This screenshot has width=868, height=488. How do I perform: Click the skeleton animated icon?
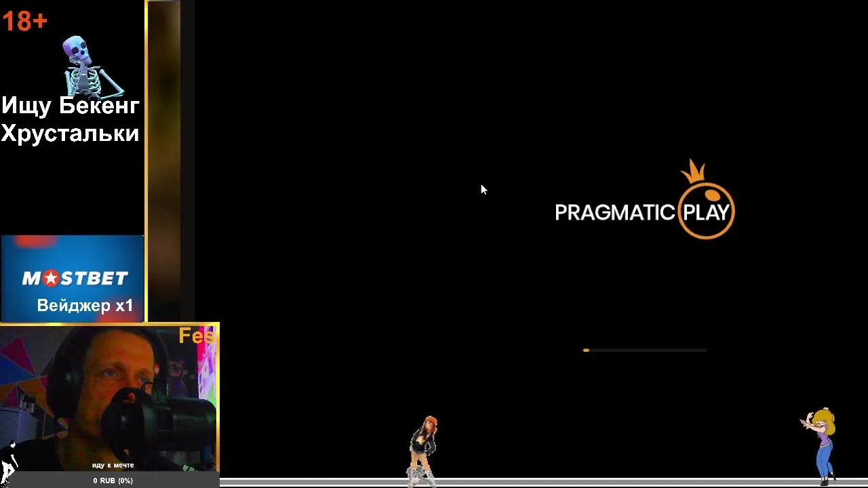(92, 66)
